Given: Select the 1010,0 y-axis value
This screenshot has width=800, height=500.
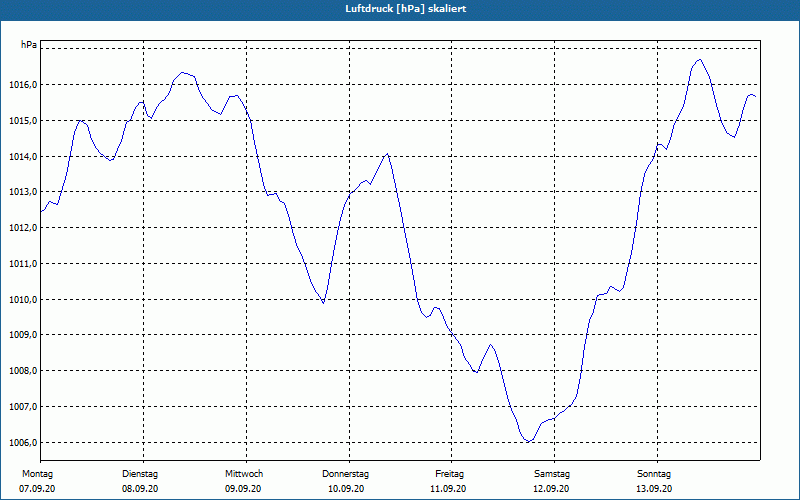Looking at the screenshot, I should 23,299.
